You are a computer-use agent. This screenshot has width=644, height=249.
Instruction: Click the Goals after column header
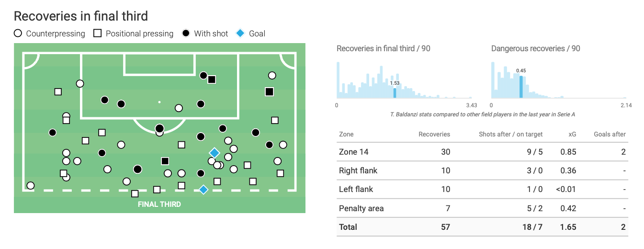pyautogui.click(x=610, y=134)
